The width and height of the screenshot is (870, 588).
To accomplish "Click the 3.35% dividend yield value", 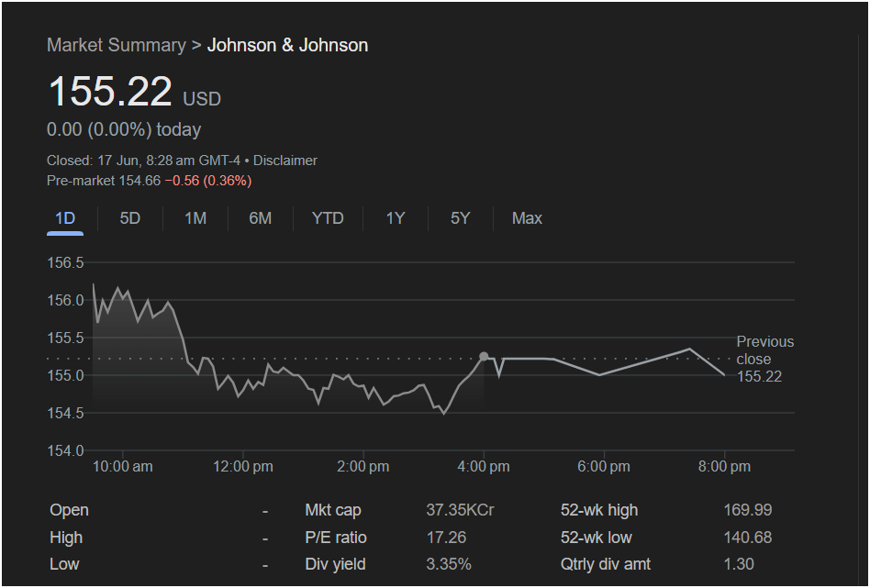I will coord(449,564).
